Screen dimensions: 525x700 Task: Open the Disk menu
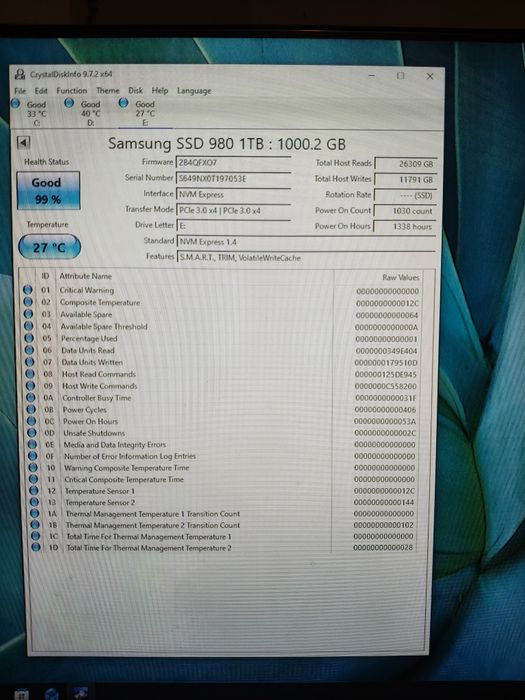point(136,91)
